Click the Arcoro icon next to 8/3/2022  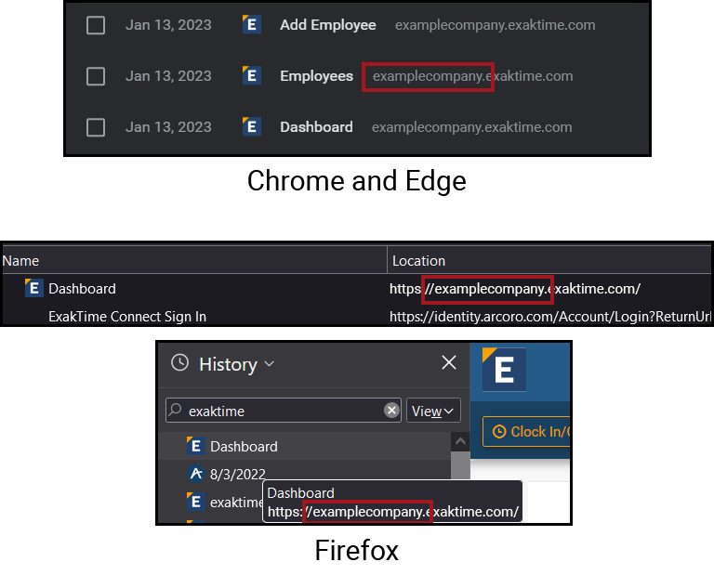click(195, 474)
